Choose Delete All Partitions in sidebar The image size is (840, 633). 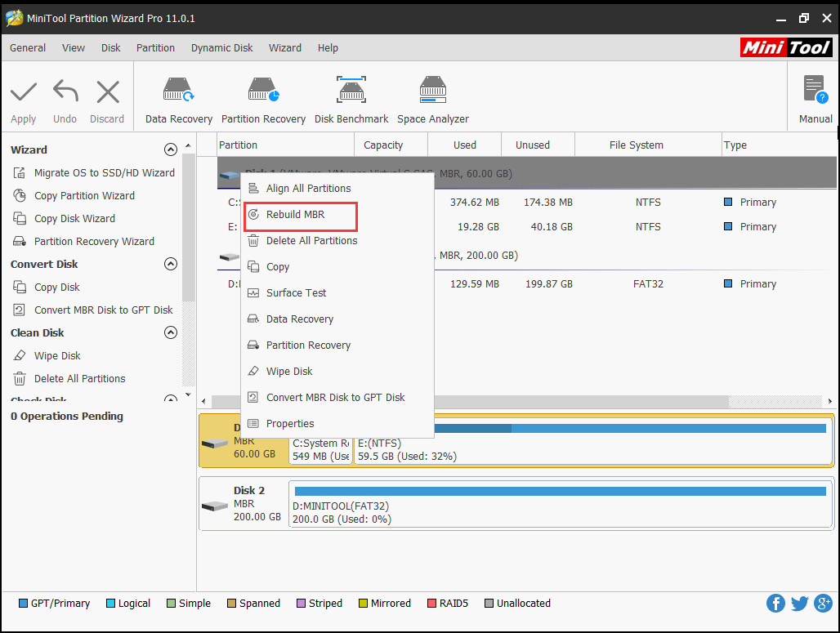pos(69,379)
